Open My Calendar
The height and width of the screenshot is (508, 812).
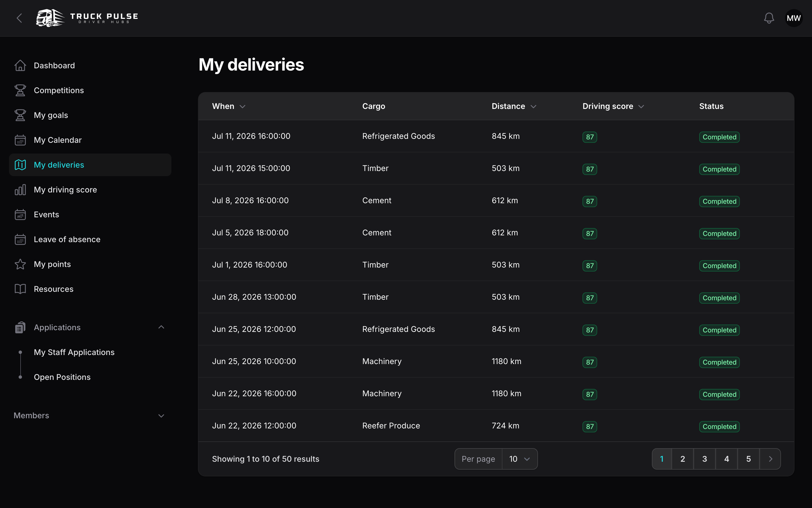pos(90,140)
